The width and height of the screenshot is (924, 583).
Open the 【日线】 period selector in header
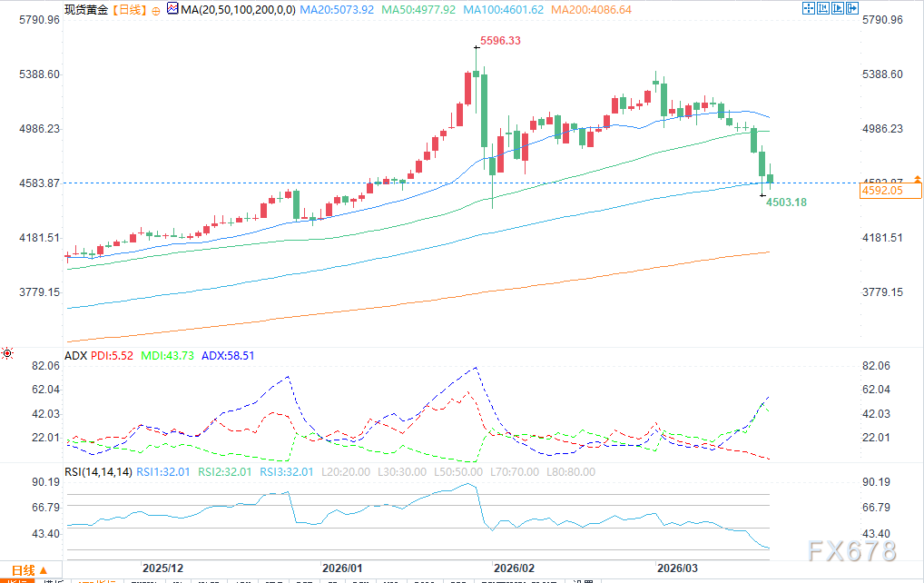click(x=127, y=10)
